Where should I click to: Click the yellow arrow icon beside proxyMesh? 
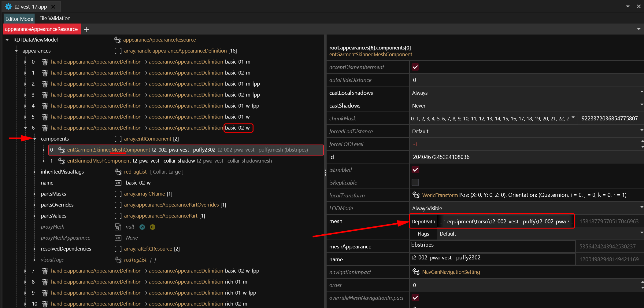click(x=153, y=227)
